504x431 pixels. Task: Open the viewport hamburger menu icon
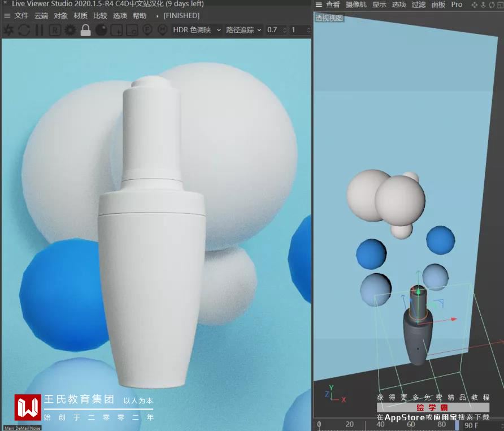pyautogui.click(x=319, y=5)
